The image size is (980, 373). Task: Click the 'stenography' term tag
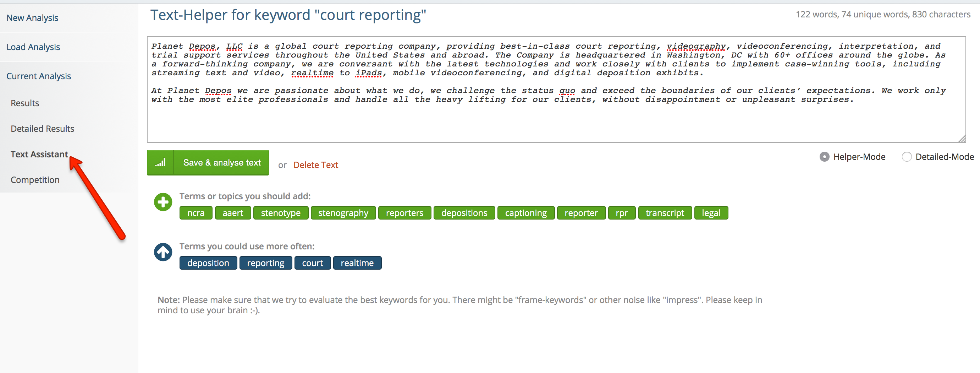(343, 213)
